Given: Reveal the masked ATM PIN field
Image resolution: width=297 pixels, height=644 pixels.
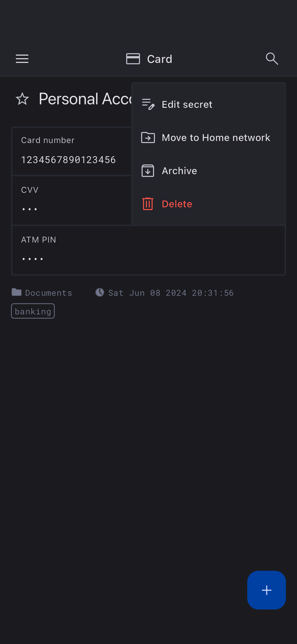Looking at the screenshot, I should [x=32, y=259].
